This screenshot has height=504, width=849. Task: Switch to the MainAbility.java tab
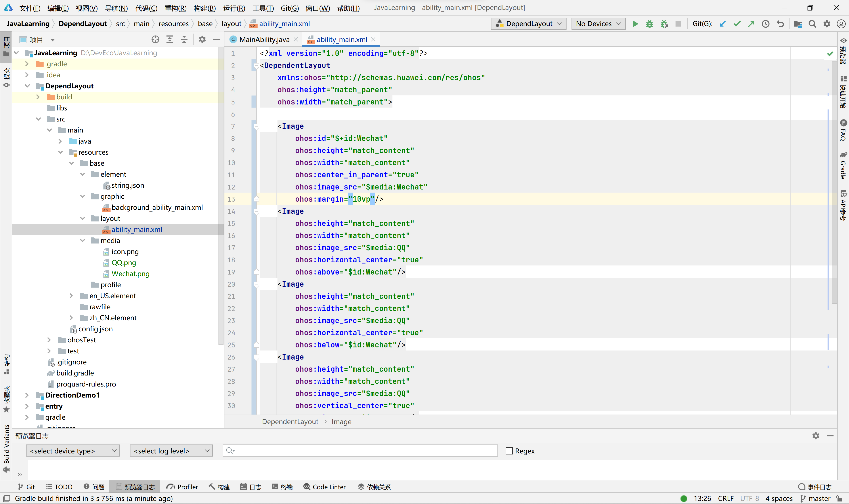[x=264, y=39]
